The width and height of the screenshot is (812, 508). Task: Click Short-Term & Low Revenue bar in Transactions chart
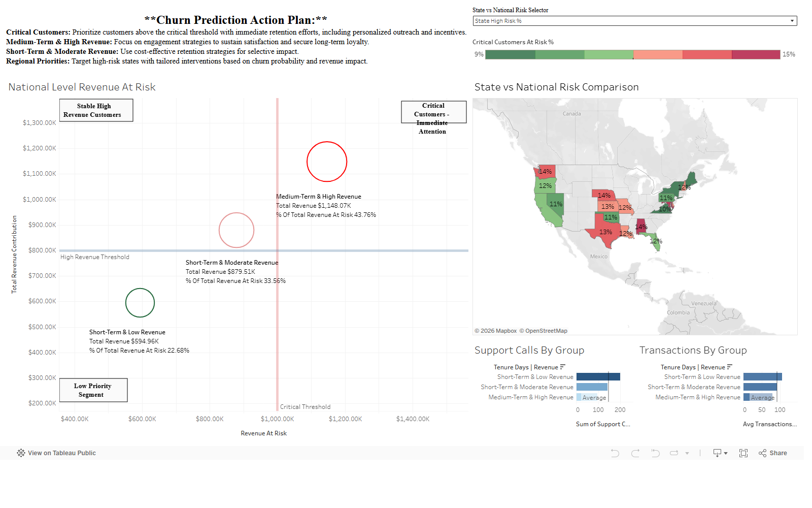pos(763,377)
